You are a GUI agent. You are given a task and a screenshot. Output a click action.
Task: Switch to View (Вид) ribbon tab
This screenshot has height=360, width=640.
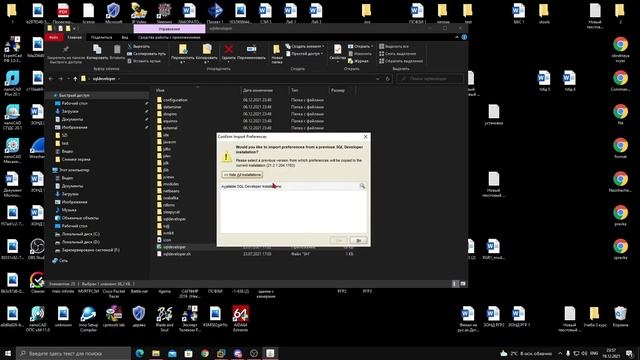(124, 38)
